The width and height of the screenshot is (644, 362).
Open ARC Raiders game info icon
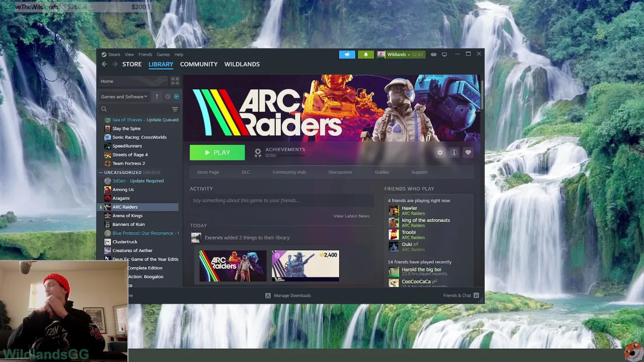[x=454, y=153]
